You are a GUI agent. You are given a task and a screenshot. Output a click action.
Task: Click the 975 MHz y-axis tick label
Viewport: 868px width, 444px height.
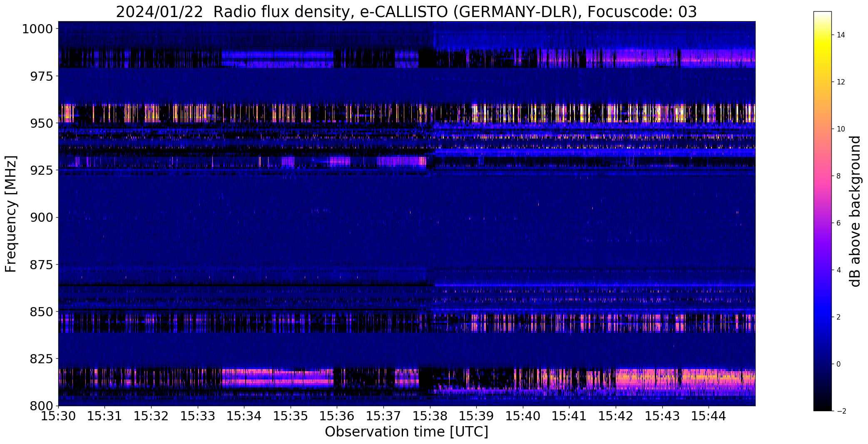[42, 76]
